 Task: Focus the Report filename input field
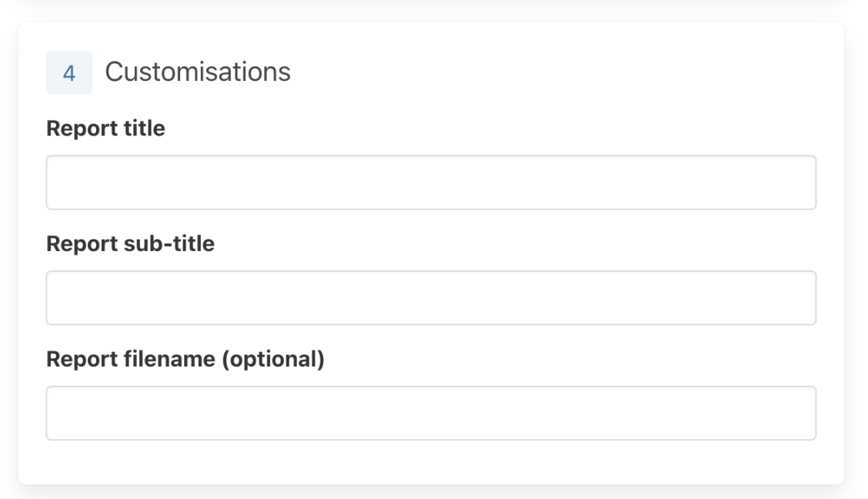(x=431, y=414)
